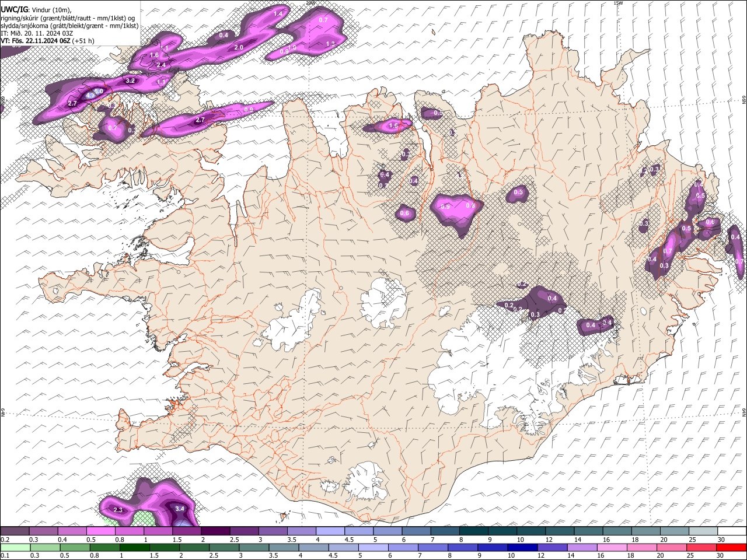This screenshot has height=560, width=747.
Task: Select upper legend swatch between 5 and 6
Action: click(x=388, y=531)
